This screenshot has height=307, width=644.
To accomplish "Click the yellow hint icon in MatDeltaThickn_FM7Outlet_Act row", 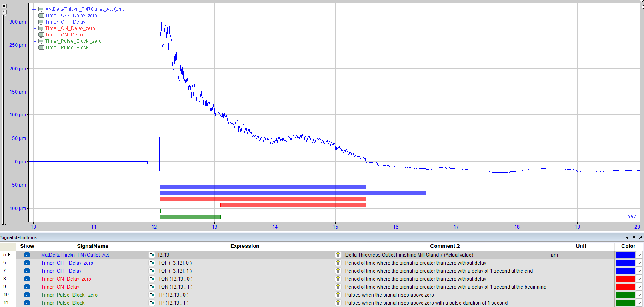I will point(338,255).
